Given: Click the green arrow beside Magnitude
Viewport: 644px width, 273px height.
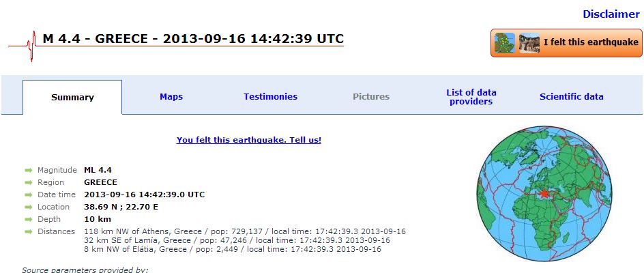Looking at the screenshot, I should (29, 170).
